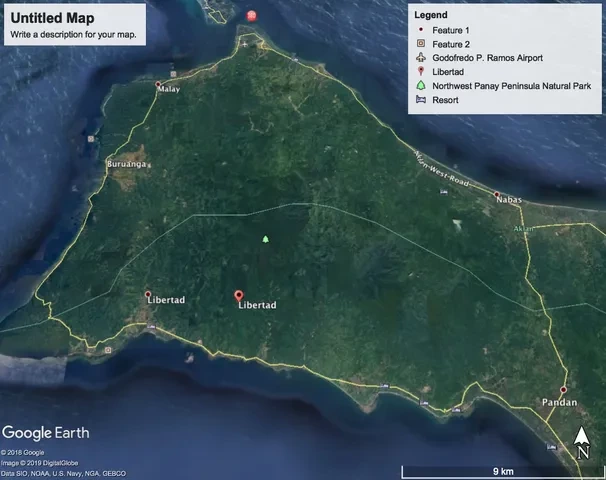Click the north arrow compass icon
Screen dimensions: 606x480
(582, 443)
